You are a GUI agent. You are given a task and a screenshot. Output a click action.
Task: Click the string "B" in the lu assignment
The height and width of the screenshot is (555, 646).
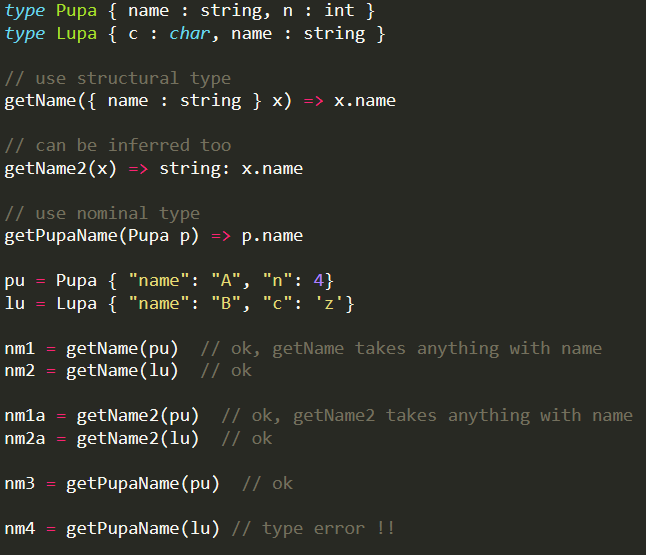pos(226,304)
